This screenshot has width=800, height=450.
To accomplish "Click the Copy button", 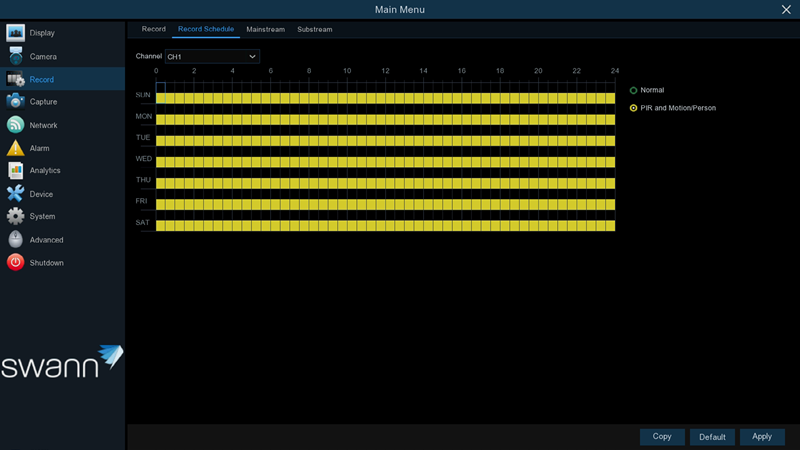I will coord(662,437).
